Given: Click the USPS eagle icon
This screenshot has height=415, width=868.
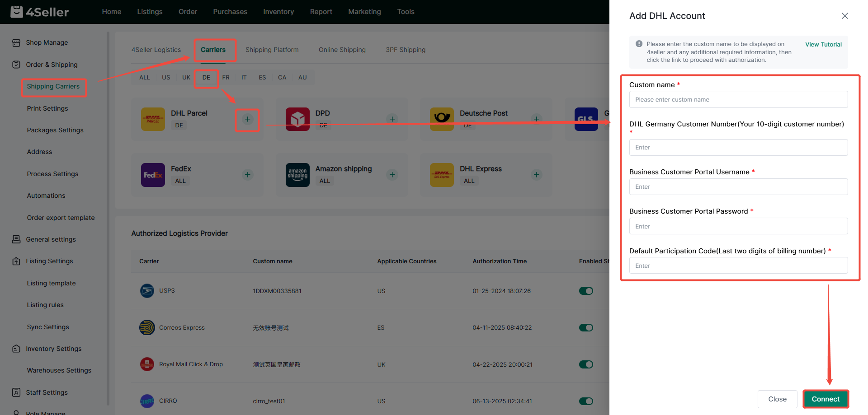Looking at the screenshot, I should 147,291.
